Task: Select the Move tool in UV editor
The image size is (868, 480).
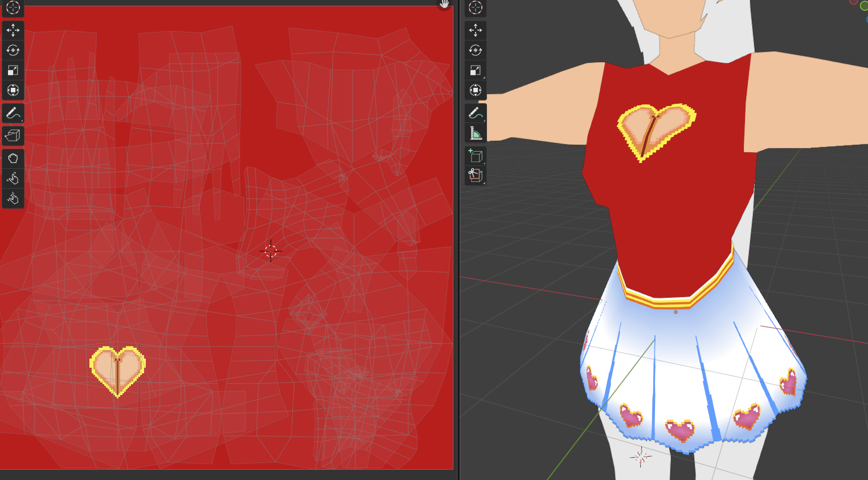Action: pyautogui.click(x=13, y=30)
